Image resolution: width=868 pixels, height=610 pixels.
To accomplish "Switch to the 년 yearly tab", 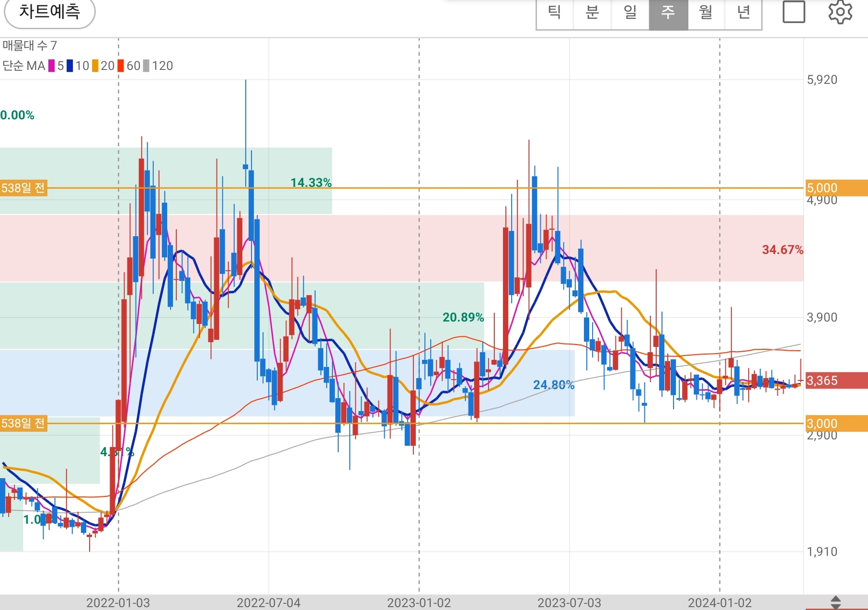I will point(743,12).
